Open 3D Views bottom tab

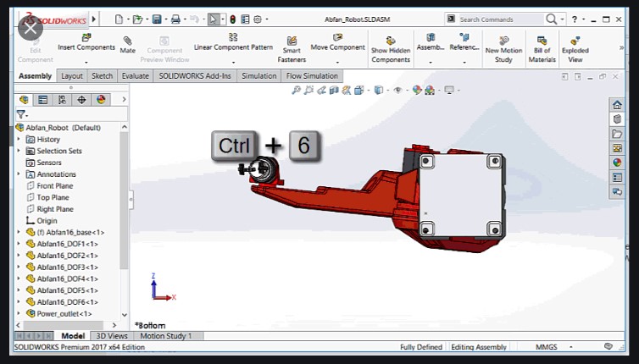(x=112, y=336)
